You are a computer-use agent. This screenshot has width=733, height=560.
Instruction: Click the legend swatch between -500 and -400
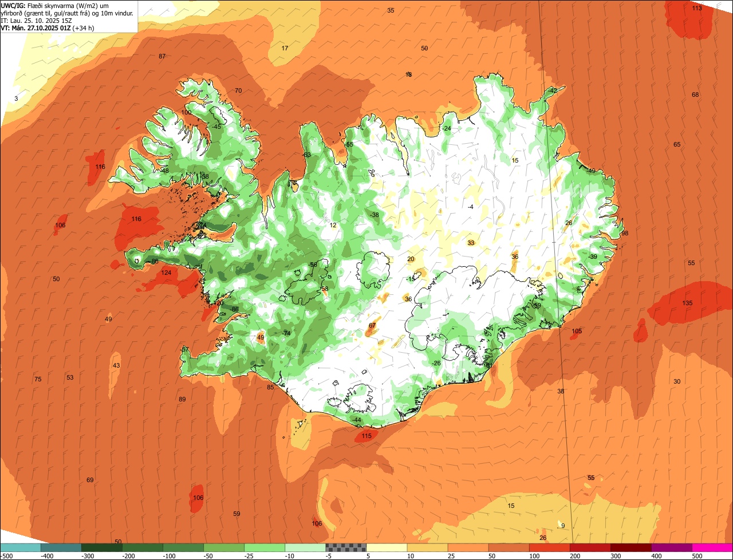[x=21, y=547]
